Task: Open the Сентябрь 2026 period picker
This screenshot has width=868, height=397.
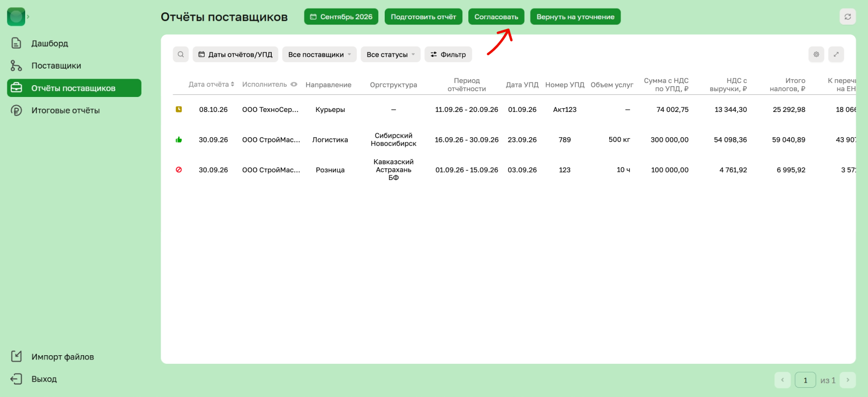Action: [x=341, y=17]
